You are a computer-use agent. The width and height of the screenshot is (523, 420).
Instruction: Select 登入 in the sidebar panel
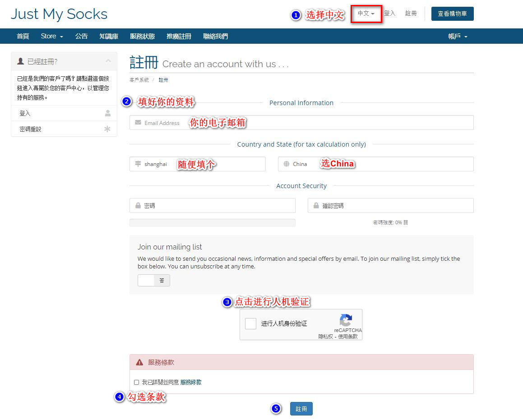[x=64, y=113]
